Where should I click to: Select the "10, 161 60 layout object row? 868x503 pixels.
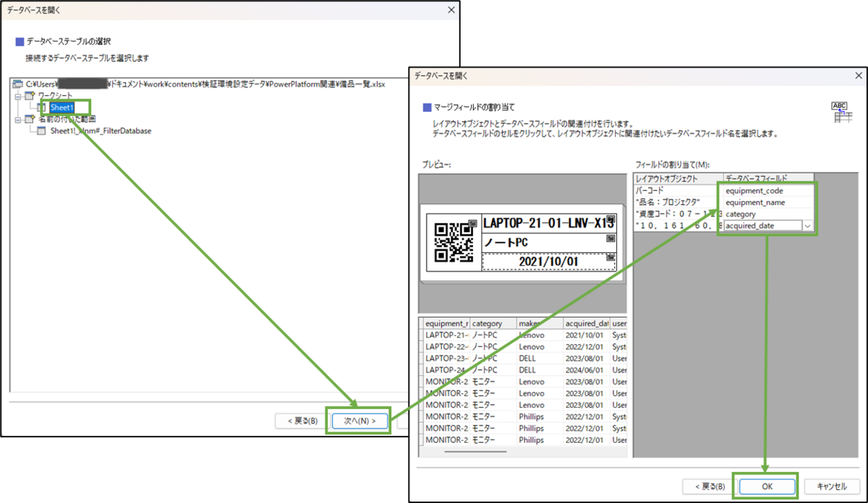point(678,226)
